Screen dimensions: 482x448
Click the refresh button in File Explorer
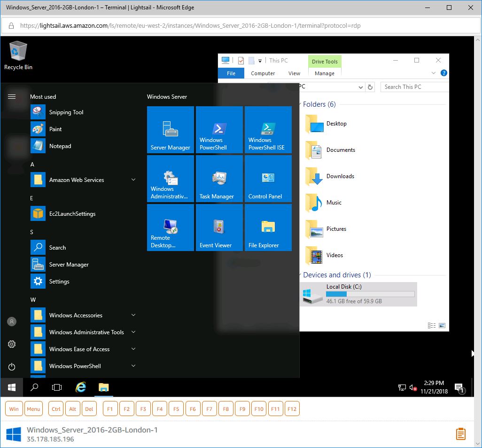[x=370, y=87]
